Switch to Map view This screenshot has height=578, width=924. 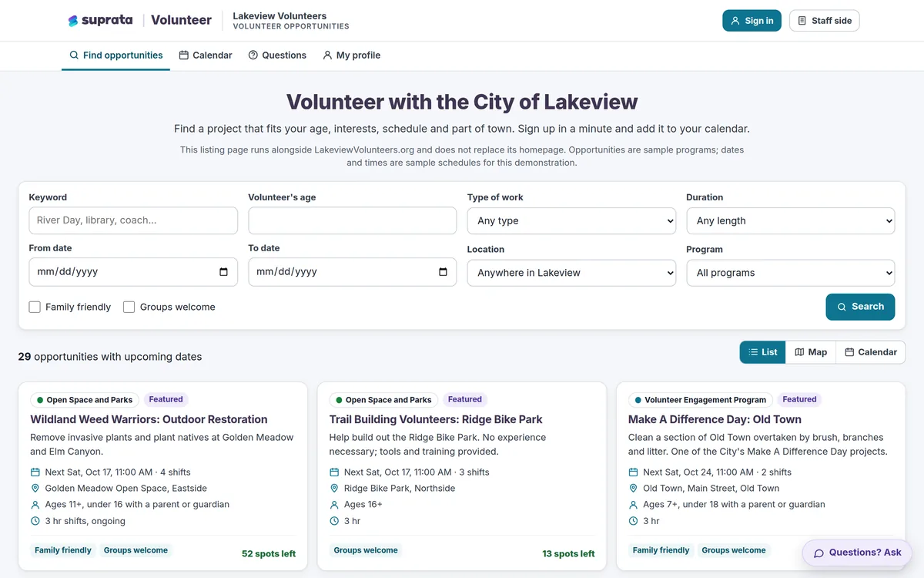point(811,352)
